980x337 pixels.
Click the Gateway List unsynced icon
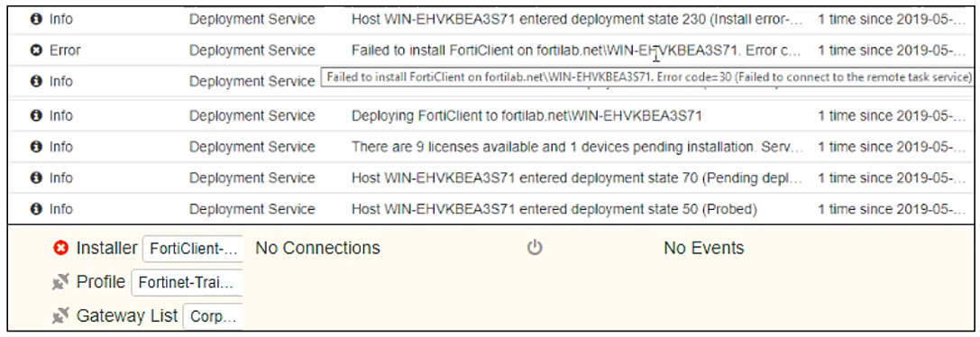(60, 316)
